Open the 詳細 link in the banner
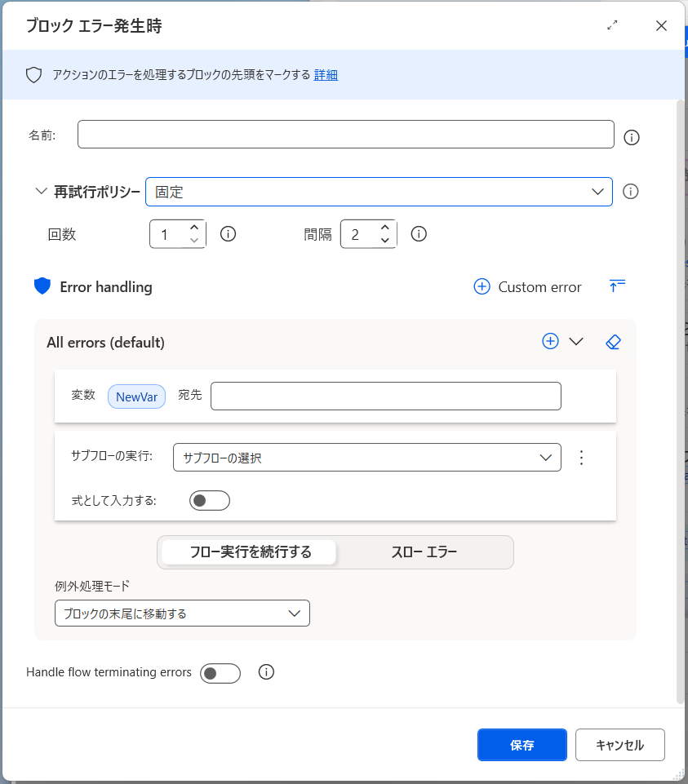 click(x=326, y=75)
